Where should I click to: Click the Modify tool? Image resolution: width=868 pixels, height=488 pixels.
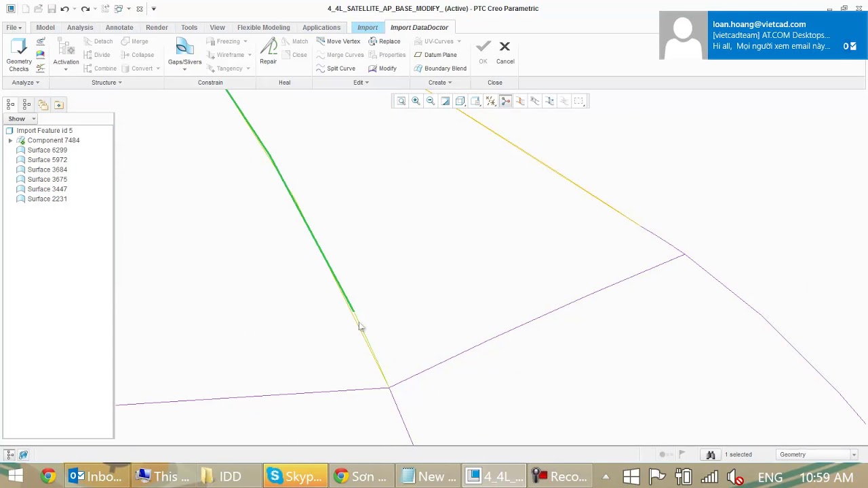[382, 68]
